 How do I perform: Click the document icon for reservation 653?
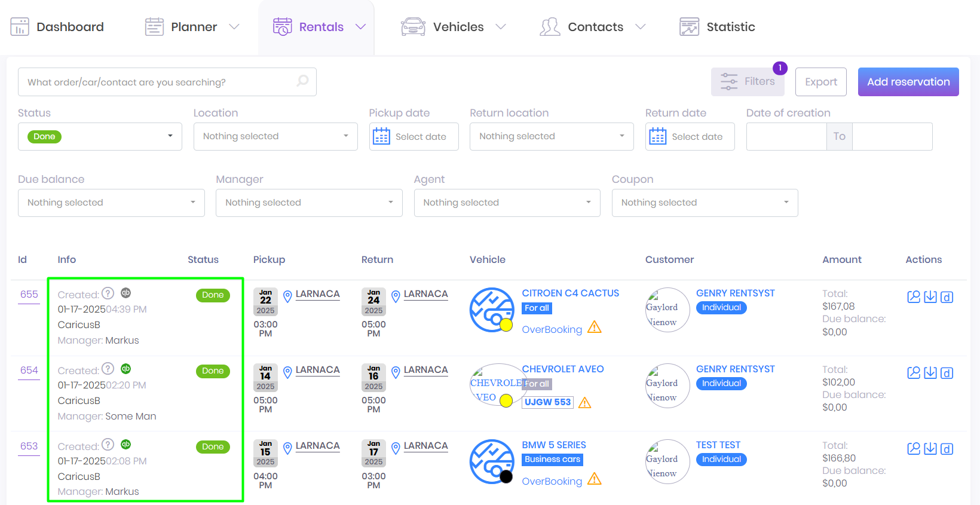point(947,449)
